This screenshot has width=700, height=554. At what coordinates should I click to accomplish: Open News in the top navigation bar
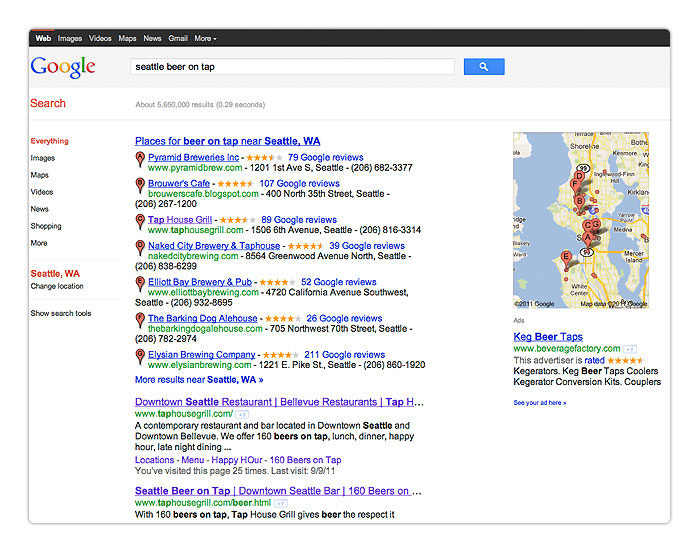point(152,38)
